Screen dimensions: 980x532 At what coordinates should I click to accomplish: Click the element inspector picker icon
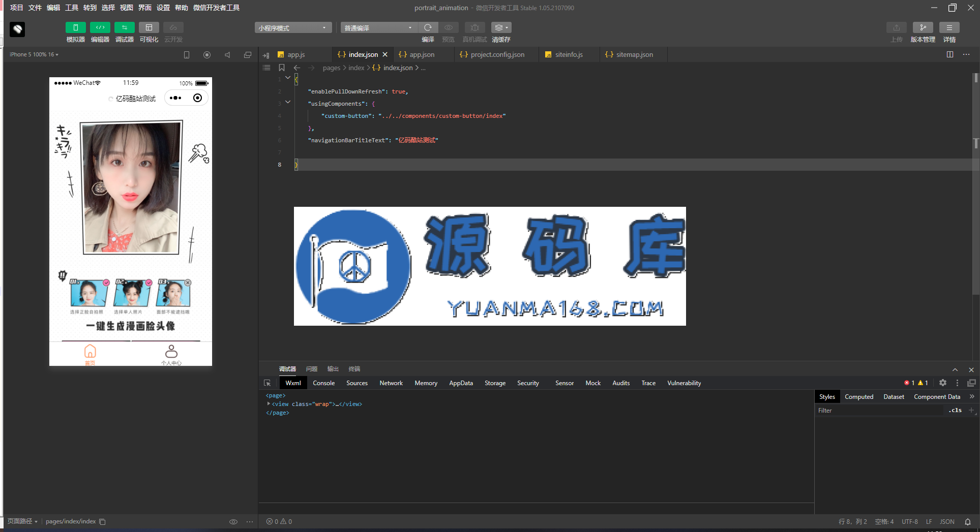point(268,383)
